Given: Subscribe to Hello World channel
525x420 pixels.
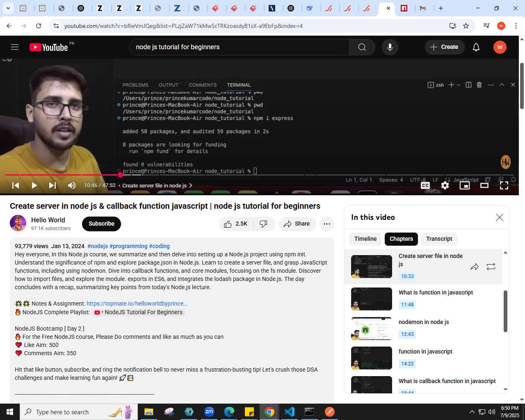Looking at the screenshot, I should click(x=101, y=224).
